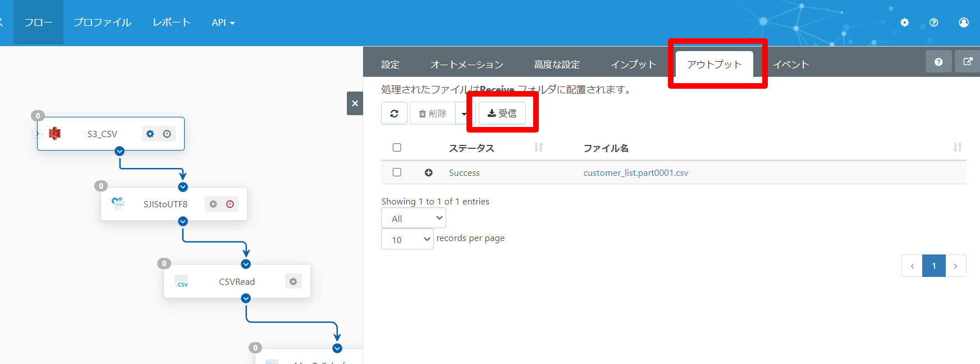The height and width of the screenshot is (364, 980).
Task: Select the CSVRead connector label
Action: click(x=237, y=281)
